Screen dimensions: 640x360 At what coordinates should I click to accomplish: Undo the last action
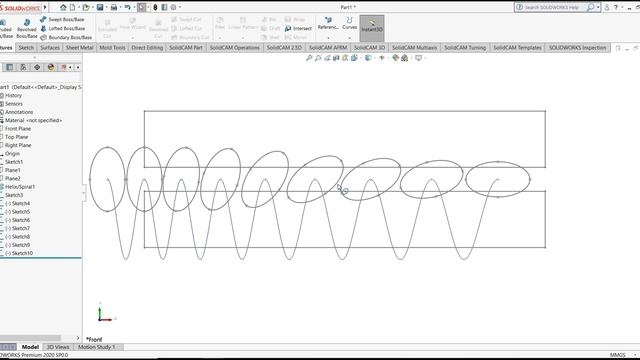coord(127,7)
